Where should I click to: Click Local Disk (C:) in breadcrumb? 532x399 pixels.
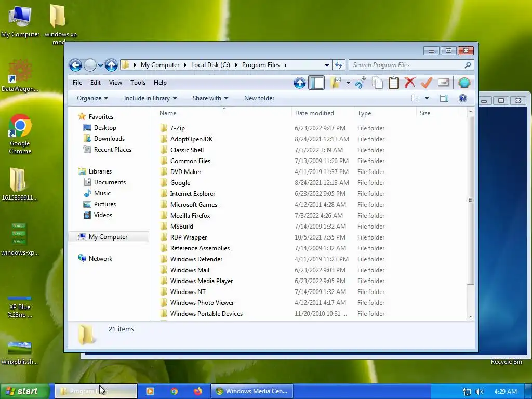[x=210, y=65]
